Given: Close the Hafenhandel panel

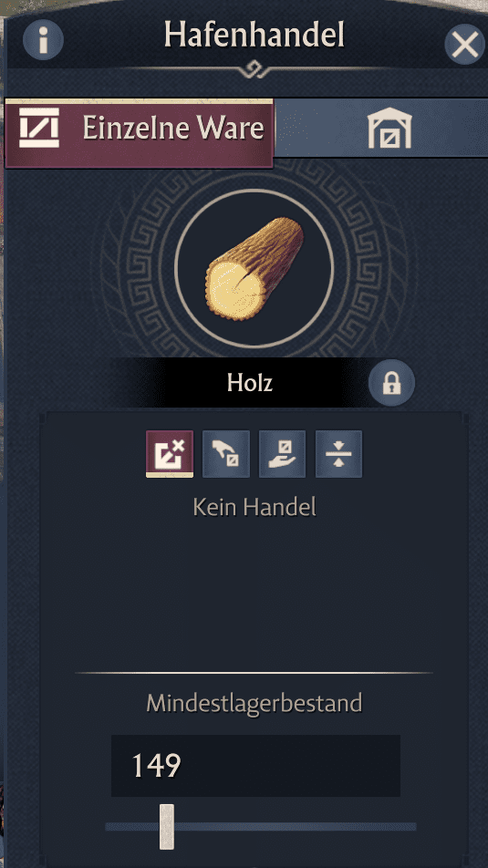Looking at the screenshot, I should (x=464, y=45).
